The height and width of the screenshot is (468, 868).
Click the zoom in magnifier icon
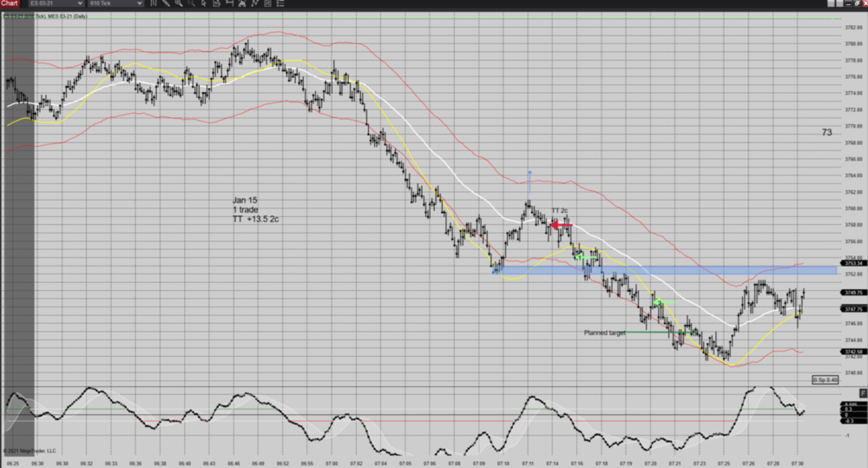[180, 4]
